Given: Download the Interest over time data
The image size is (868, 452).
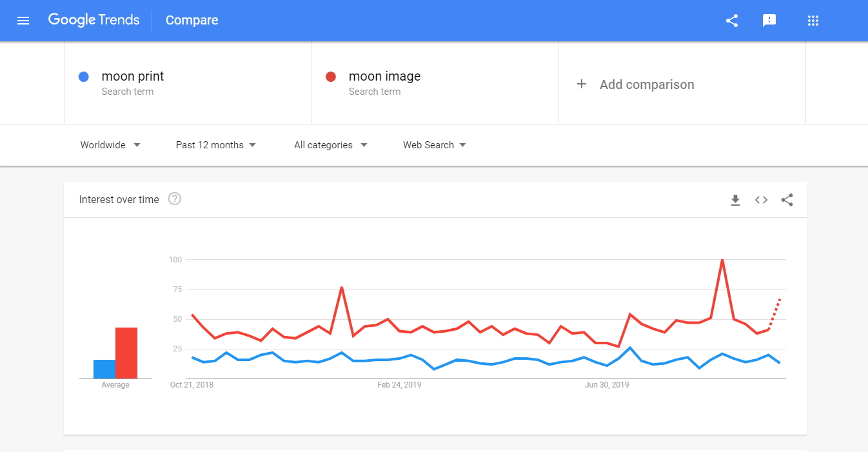Looking at the screenshot, I should tap(735, 200).
